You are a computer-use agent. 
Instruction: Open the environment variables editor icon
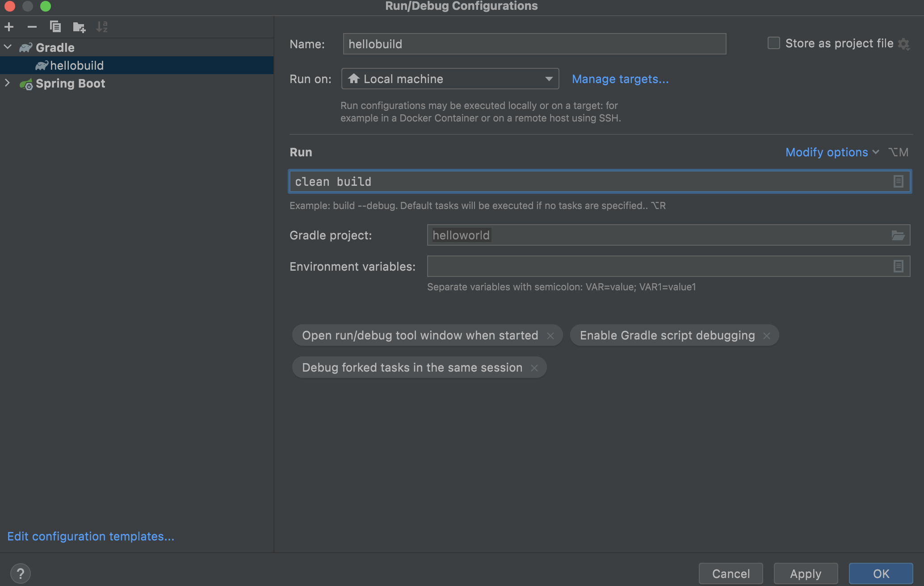pyautogui.click(x=898, y=267)
